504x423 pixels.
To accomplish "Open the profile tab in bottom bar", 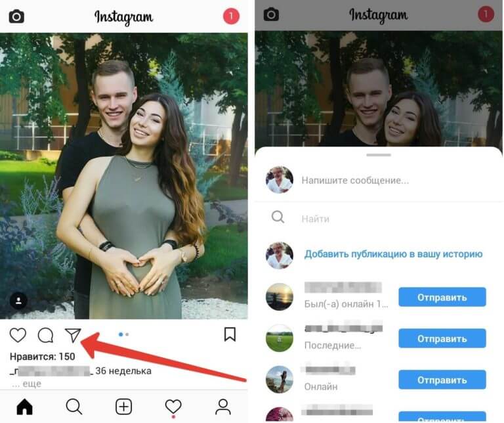I will (x=222, y=407).
